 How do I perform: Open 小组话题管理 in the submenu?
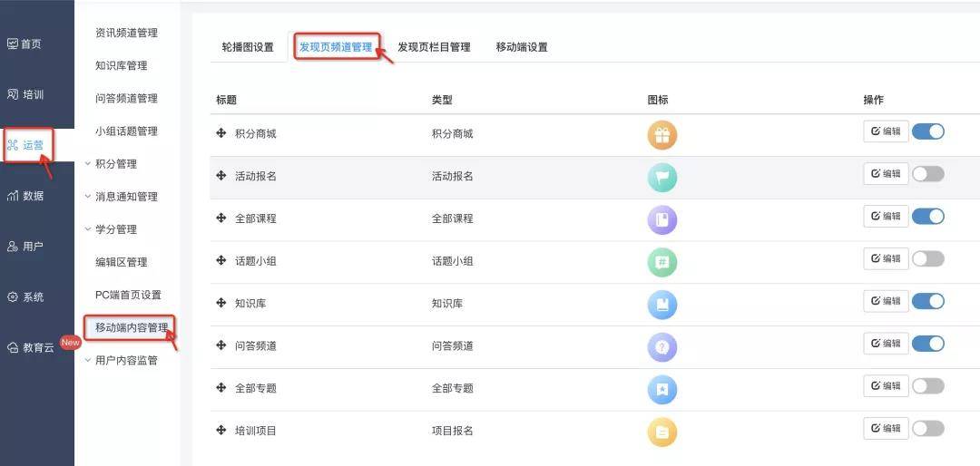click(126, 131)
